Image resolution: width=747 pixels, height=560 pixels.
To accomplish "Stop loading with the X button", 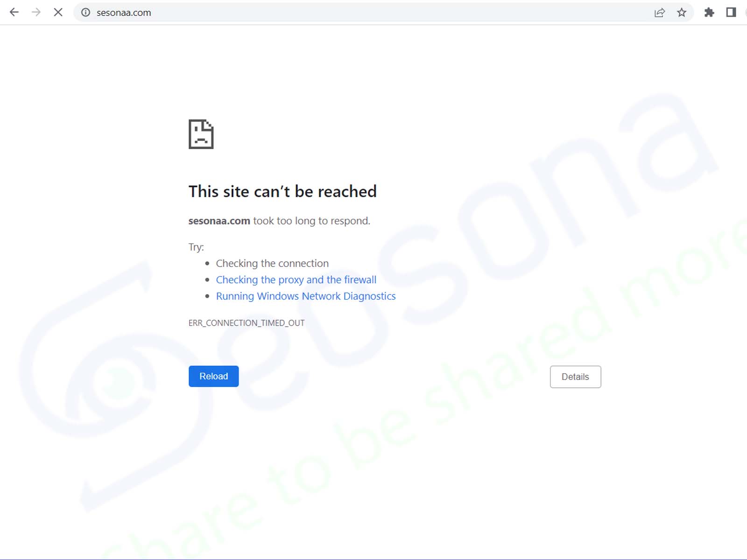I will [x=58, y=13].
